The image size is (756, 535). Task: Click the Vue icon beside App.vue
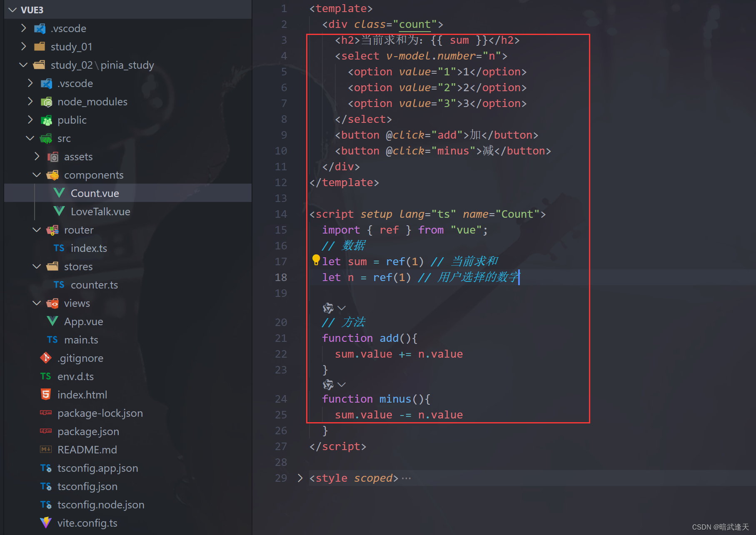pos(52,321)
